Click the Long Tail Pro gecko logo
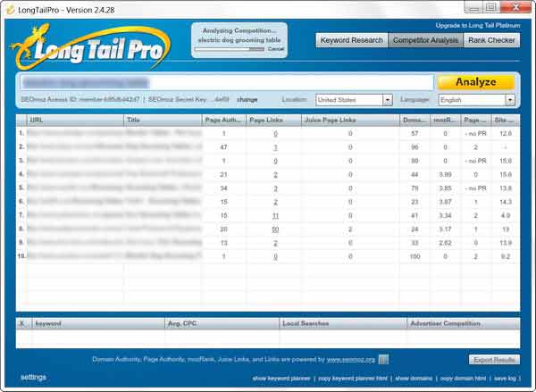 click(89, 46)
